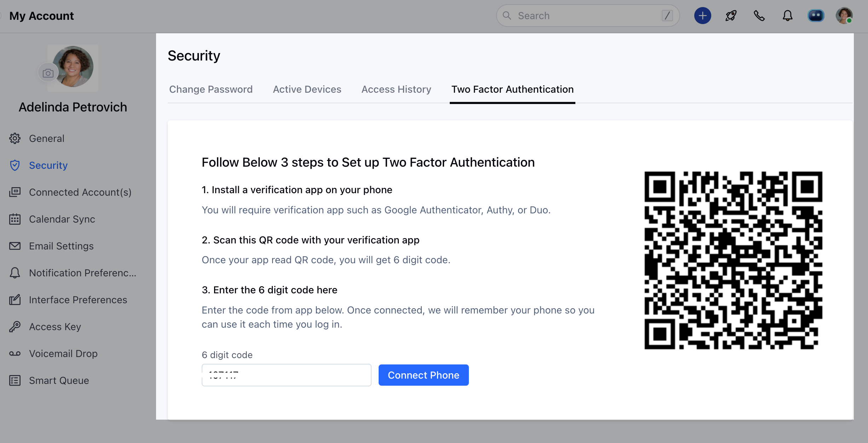The image size is (868, 443).
Task: Open General account settings
Action: [47, 138]
